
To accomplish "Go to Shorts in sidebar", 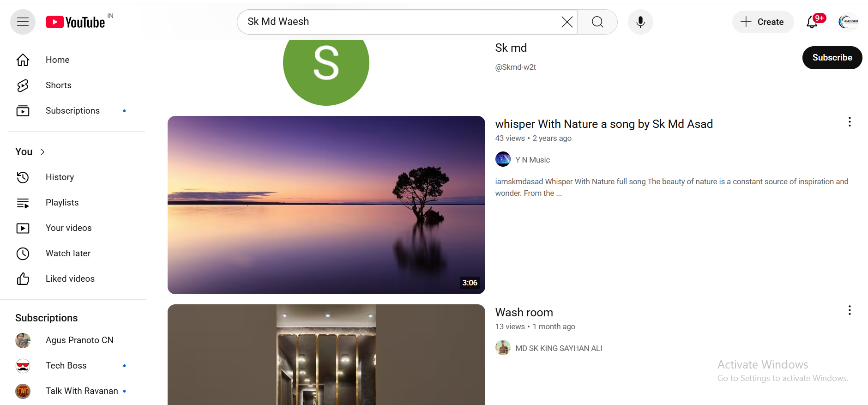I will (58, 85).
